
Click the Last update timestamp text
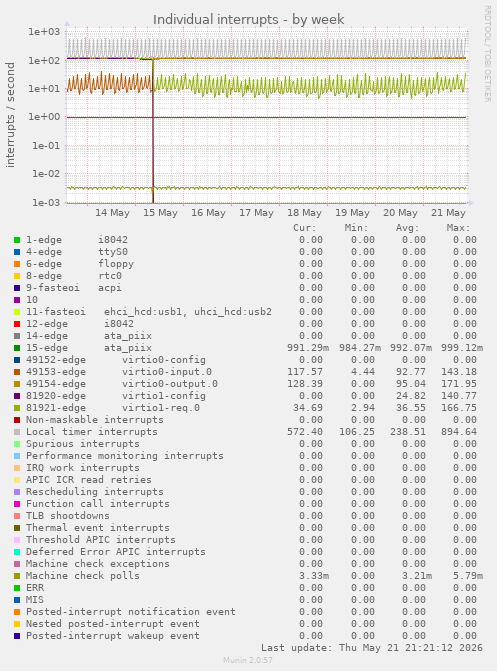[x=372, y=647]
